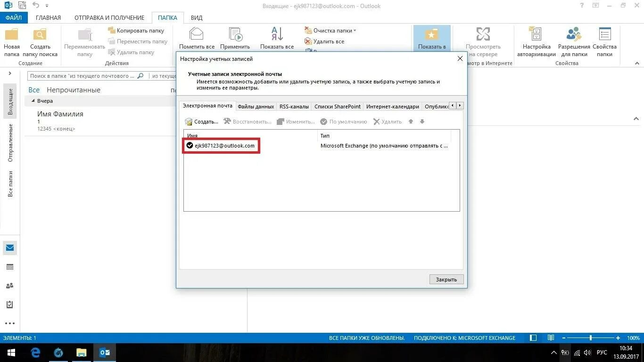Expand the folder pane chevron
644x362 pixels.
(10, 74)
